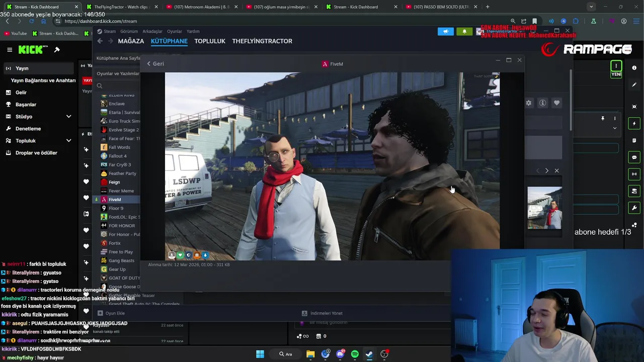The width and height of the screenshot is (644, 362).
Task: Switch to Steam TOPLULUK tab
Action: pyautogui.click(x=210, y=41)
